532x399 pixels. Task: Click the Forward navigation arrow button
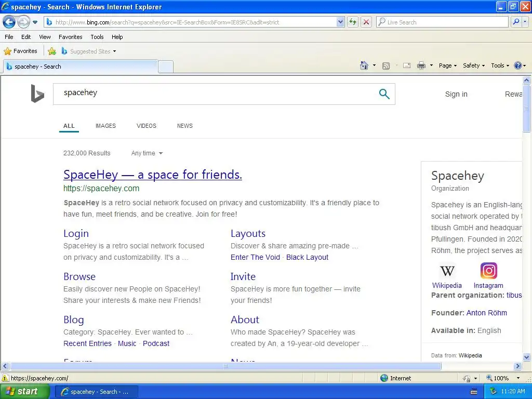(x=23, y=22)
